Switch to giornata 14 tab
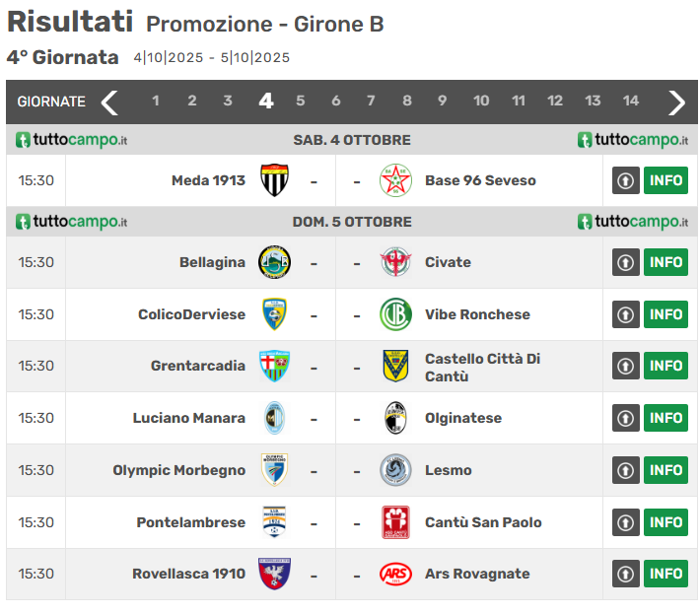This screenshot has height=614, width=700. pos(631,102)
